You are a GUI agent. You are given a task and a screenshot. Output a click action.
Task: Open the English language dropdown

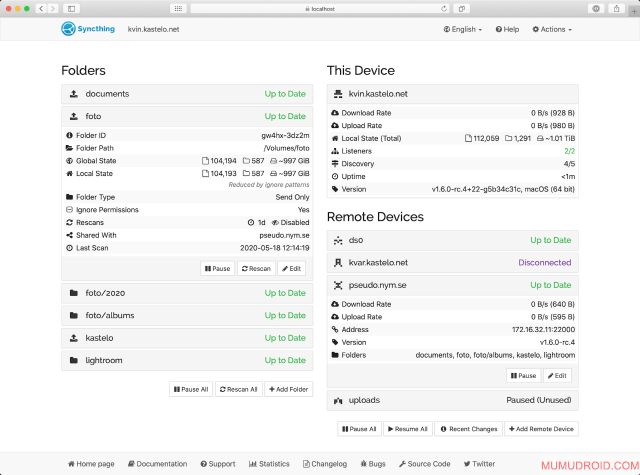(x=462, y=29)
